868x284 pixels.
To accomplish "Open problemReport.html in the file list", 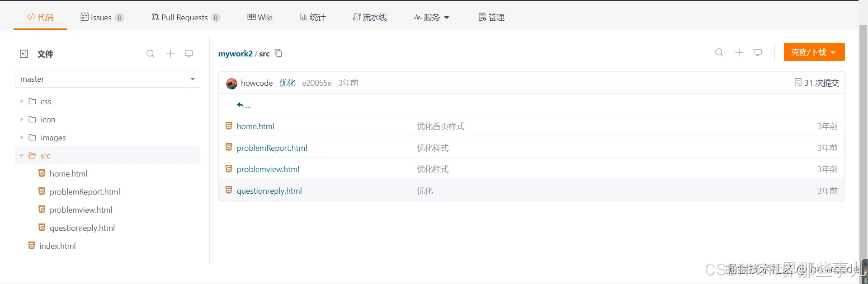I will coord(272,148).
